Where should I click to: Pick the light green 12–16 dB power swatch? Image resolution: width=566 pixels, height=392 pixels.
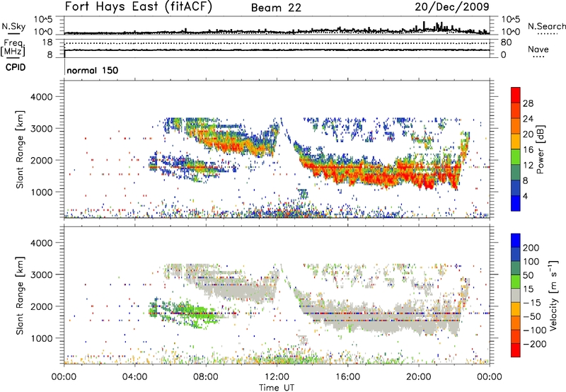tap(516, 157)
